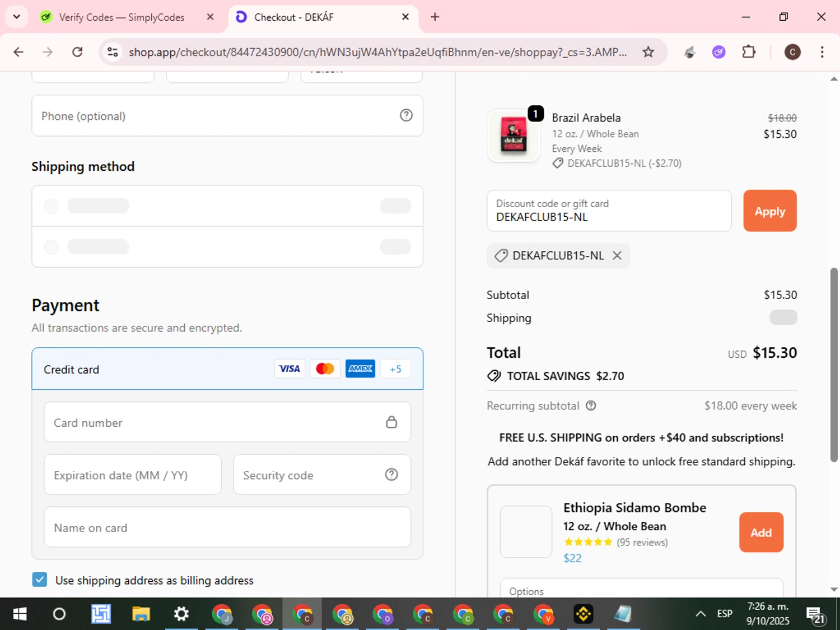Screen dimensions: 840x630
Task: Reload the checkout page
Action: (77, 52)
